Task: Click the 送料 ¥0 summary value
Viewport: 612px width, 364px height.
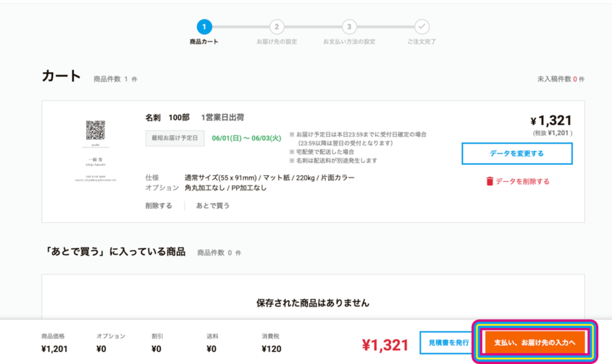Action: click(211, 349)
